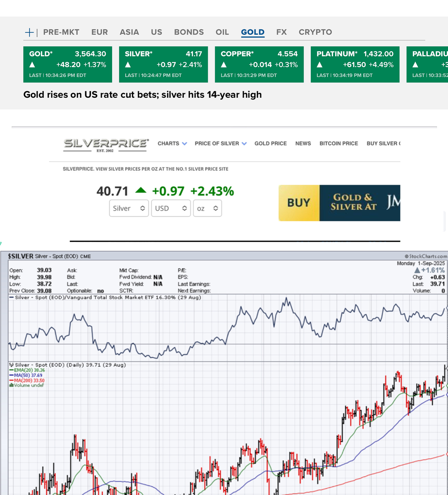Open the PLATINUM quote card
Screen dimensions: 448x495
pos(355,64)
